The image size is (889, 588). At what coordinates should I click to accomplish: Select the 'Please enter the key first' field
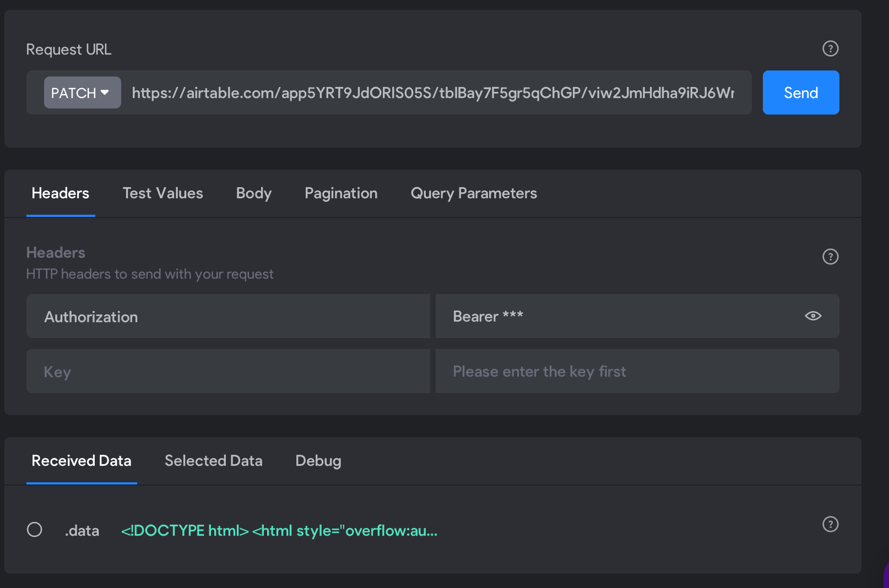pyautogui.click(x=637, y=371)
